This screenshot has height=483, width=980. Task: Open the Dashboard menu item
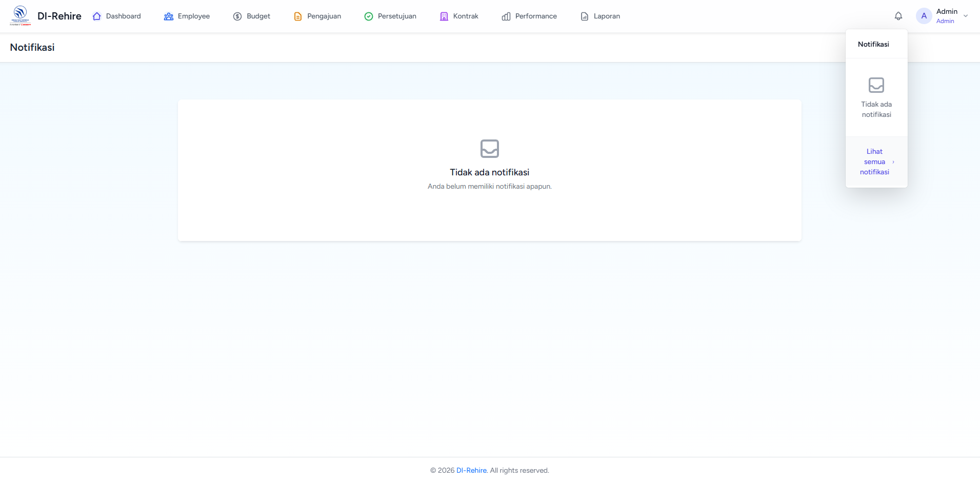117,16
